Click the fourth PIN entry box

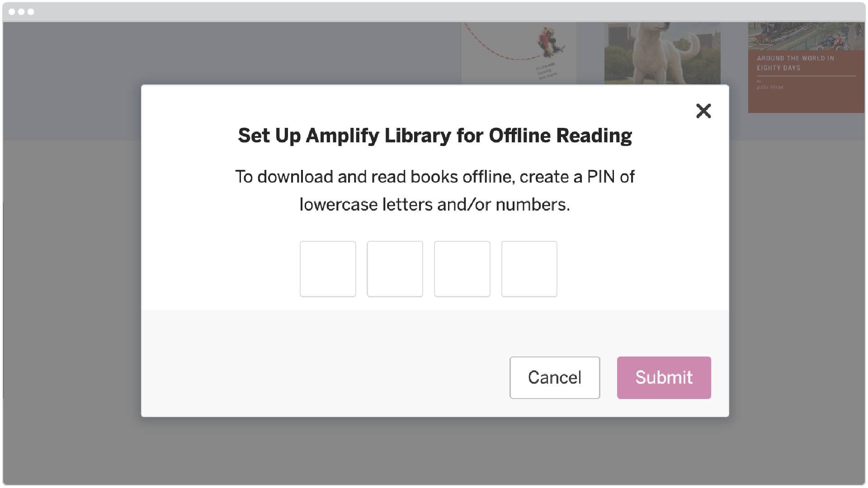coord(529,268)
